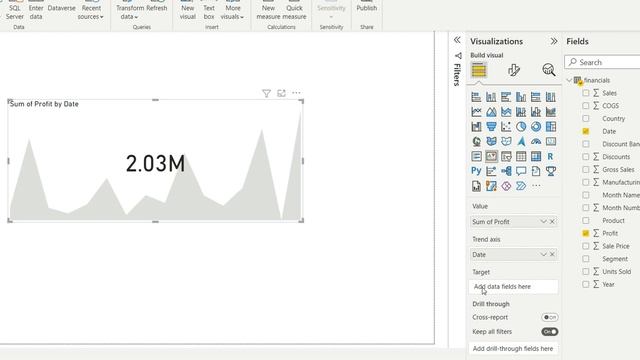This screenshot has width=640, height=360.
Task: Switch to the Build visual tab
Action: click(479, 70)
